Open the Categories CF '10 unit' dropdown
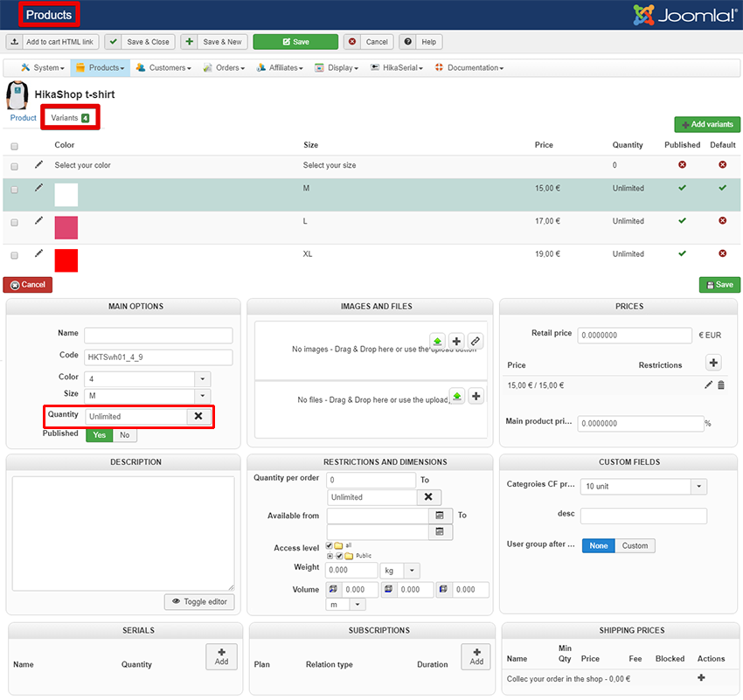 (643, 487)
